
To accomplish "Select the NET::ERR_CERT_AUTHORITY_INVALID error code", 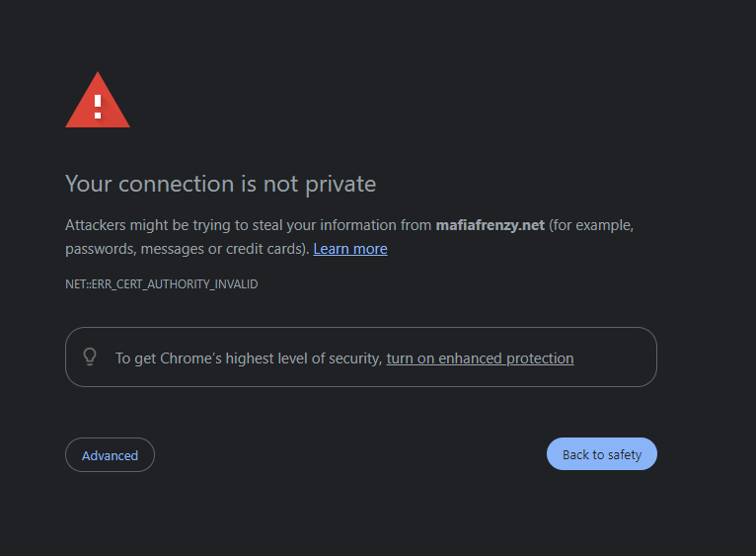I will pos(162,283).
